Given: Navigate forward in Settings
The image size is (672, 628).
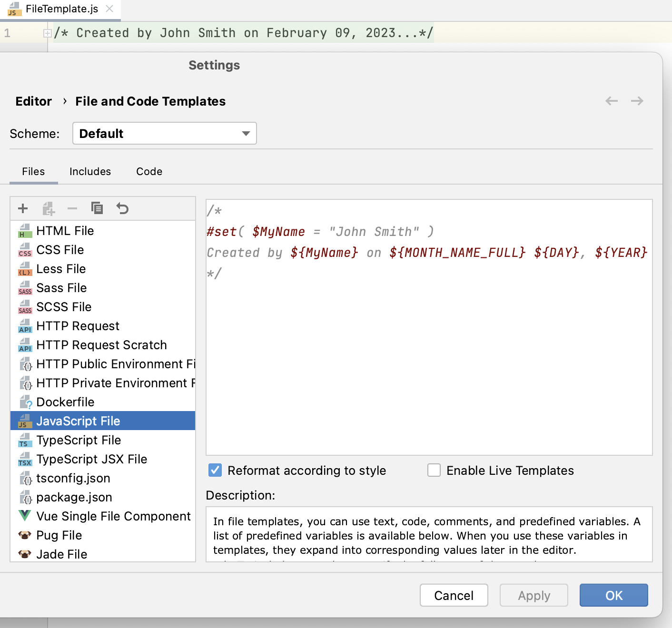Looking at the screenshot, I should coord(637,101).
